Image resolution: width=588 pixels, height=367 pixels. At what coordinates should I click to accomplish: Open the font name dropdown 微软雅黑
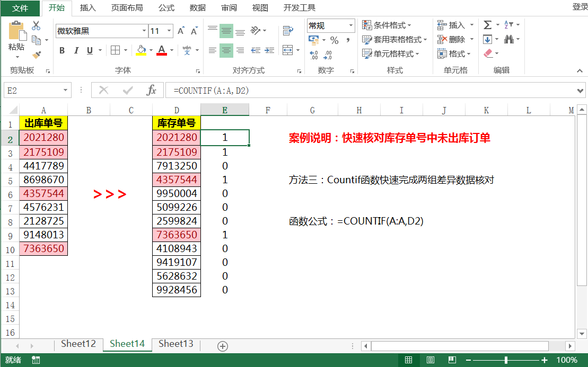tap(144, 31)
